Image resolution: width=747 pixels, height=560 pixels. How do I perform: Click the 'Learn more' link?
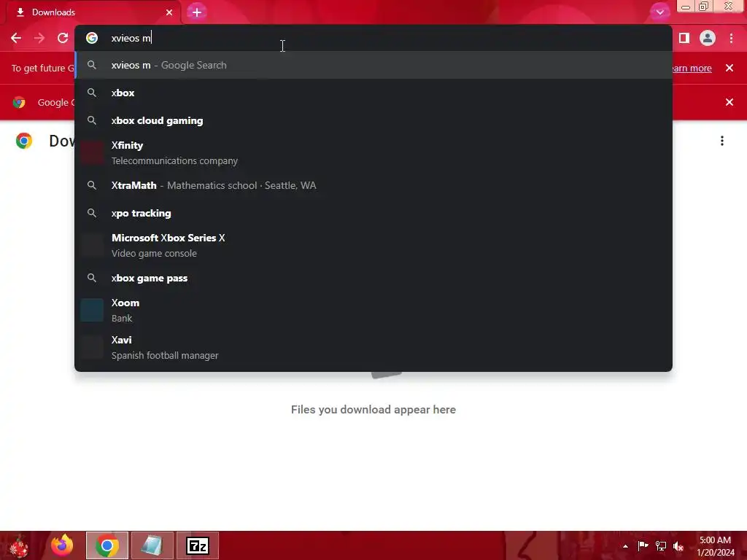click(x=692, y=68)
